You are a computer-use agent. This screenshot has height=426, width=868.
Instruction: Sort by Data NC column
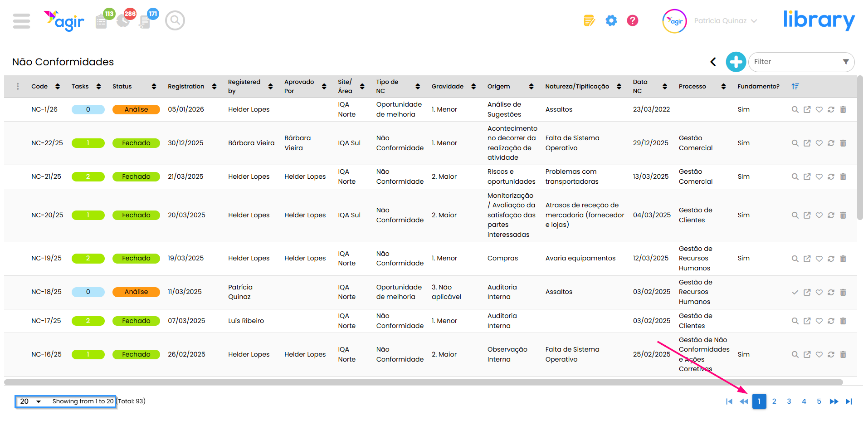pos(665,86)
